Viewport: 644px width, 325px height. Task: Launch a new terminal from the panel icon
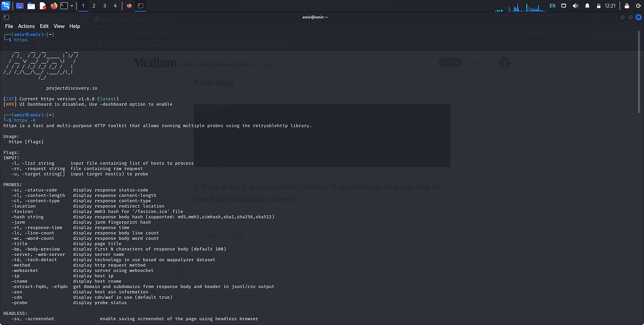click(x=63, y=6)
